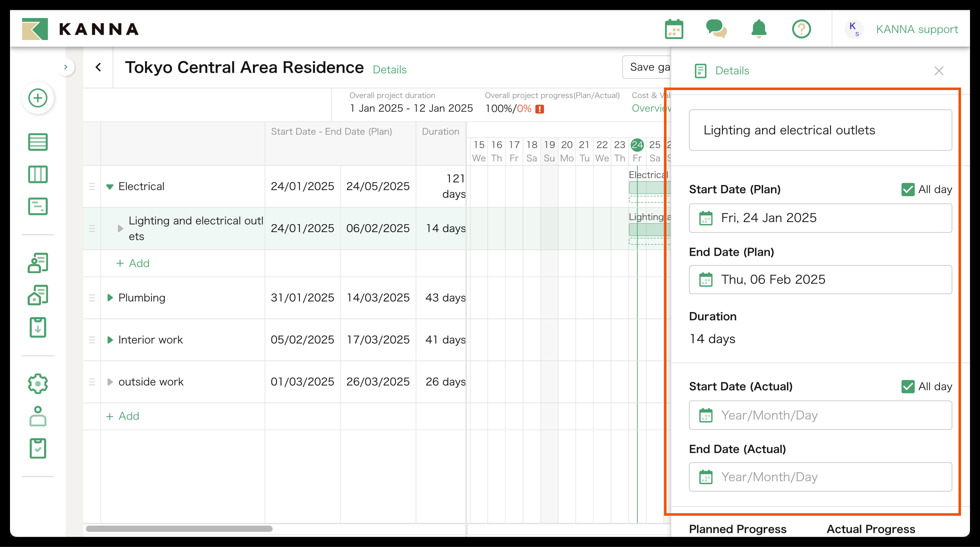The height and width of the screenshot is (547, 980).
Task: Expand Lighting and electrical outlets subtask
Action: point(120,228)
